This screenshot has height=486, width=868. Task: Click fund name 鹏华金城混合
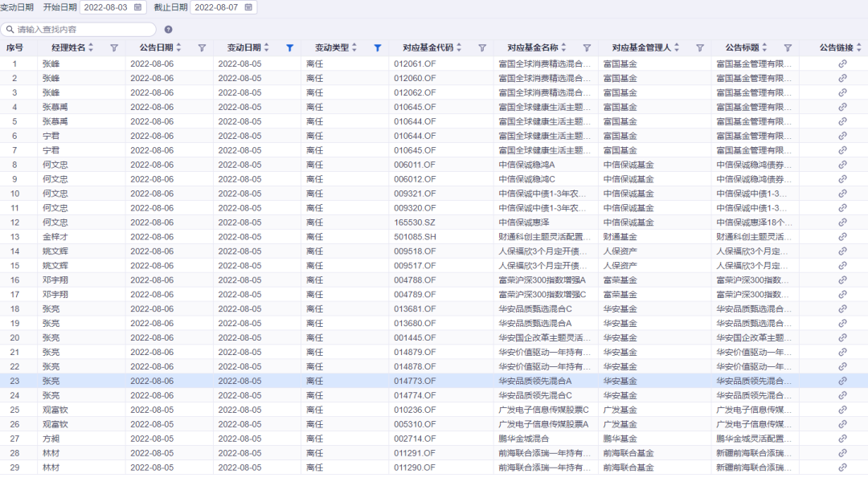(x=524, y=439)
